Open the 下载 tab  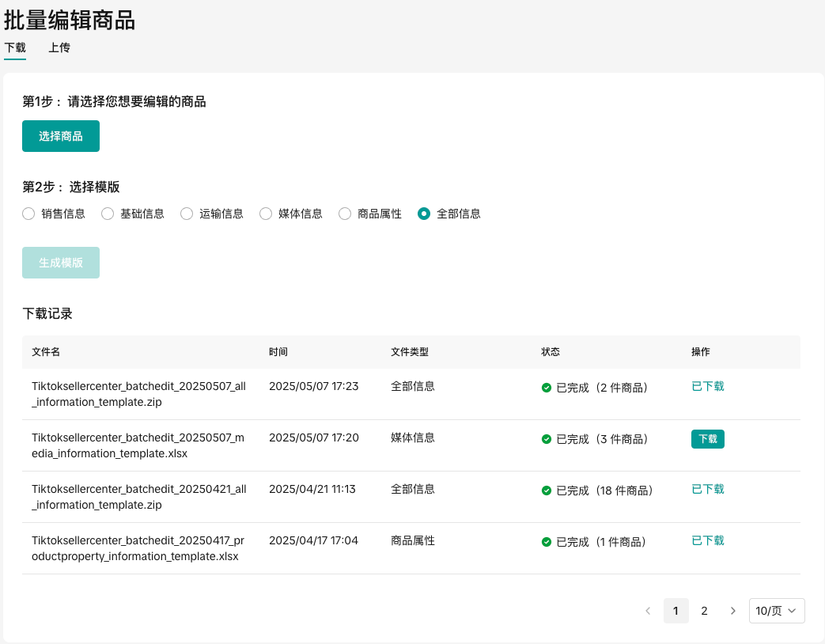pos(15,47)
